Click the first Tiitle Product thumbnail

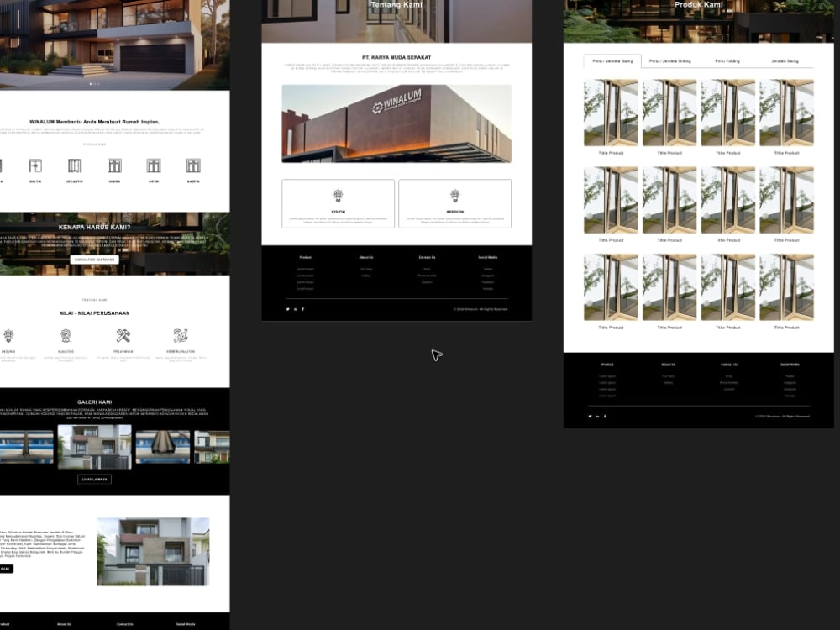[609, 112]
